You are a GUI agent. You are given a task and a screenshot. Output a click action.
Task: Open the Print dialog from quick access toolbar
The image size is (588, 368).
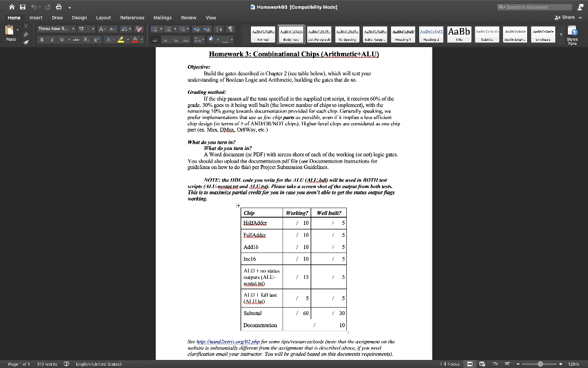59,7
